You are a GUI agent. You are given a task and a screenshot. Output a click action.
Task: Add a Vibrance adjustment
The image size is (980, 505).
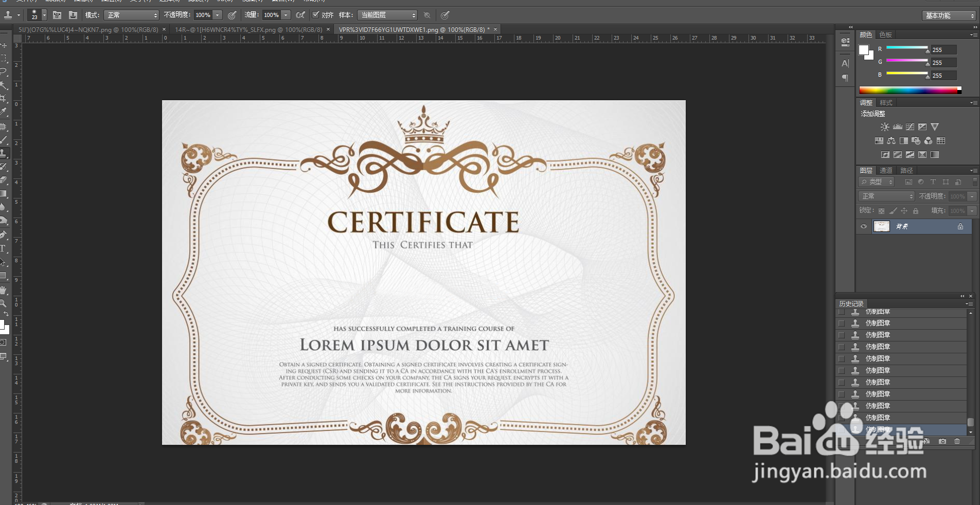(935, 127)
